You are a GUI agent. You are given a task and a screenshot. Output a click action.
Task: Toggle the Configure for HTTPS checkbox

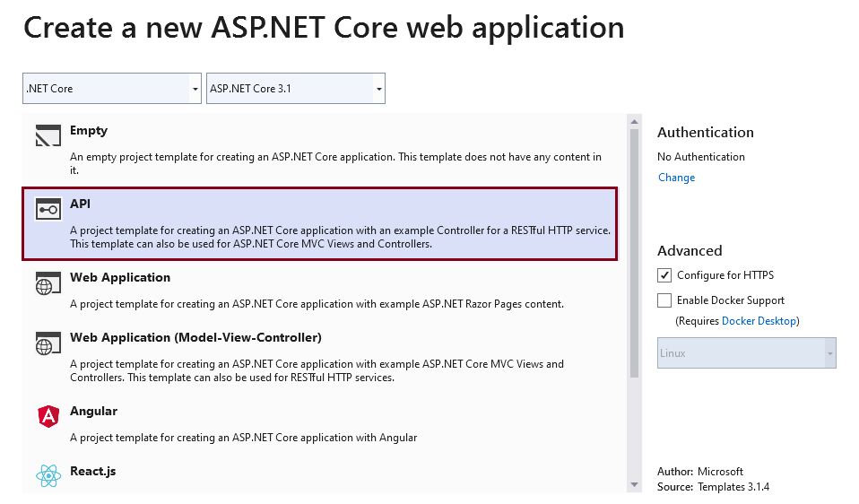[x=664, y=275]
